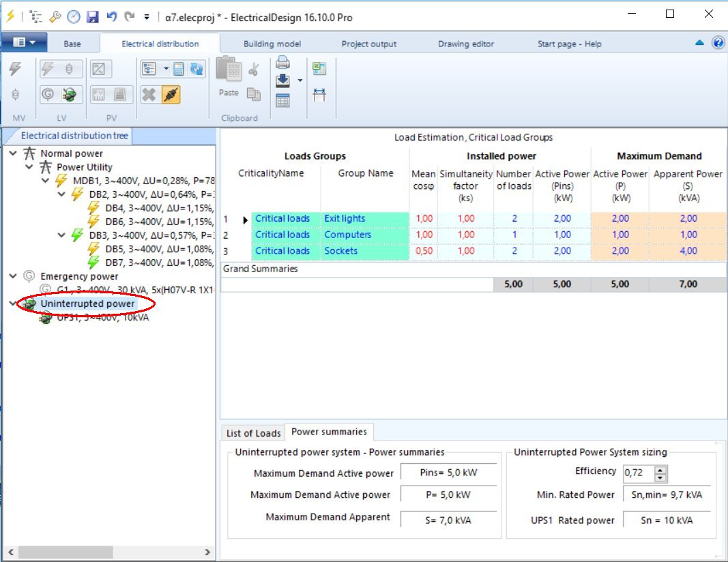The width and height of the screenshot is (728, 562).
Task: Click the Excel export icon
Action: pyautogui.click(x=319, y=68)
